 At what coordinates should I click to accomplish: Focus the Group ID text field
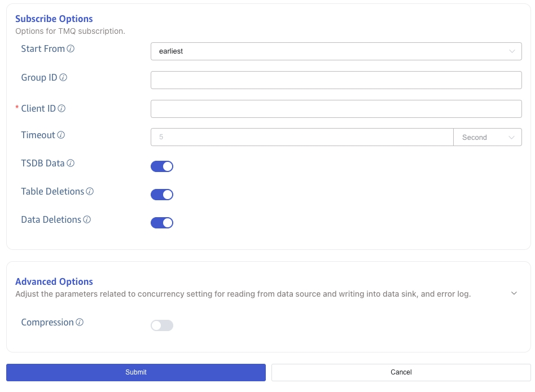click(336, 80)
